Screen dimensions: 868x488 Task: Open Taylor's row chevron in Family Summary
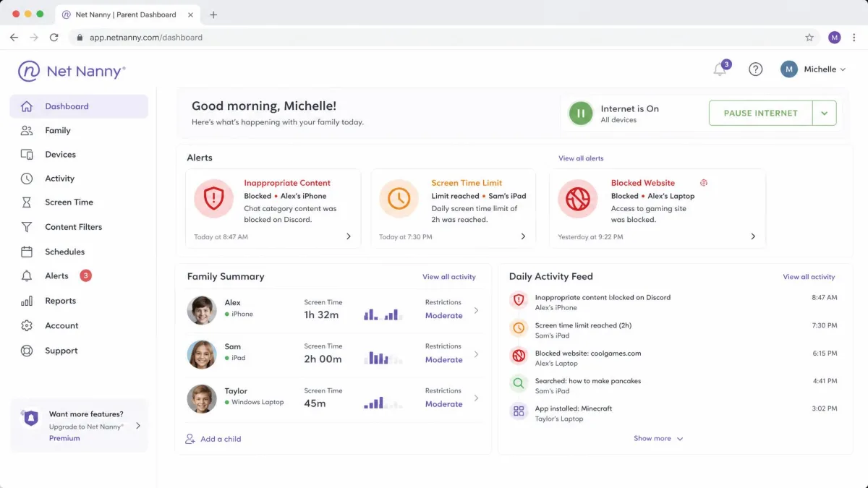pyautogui.click(x=476, y=398)
